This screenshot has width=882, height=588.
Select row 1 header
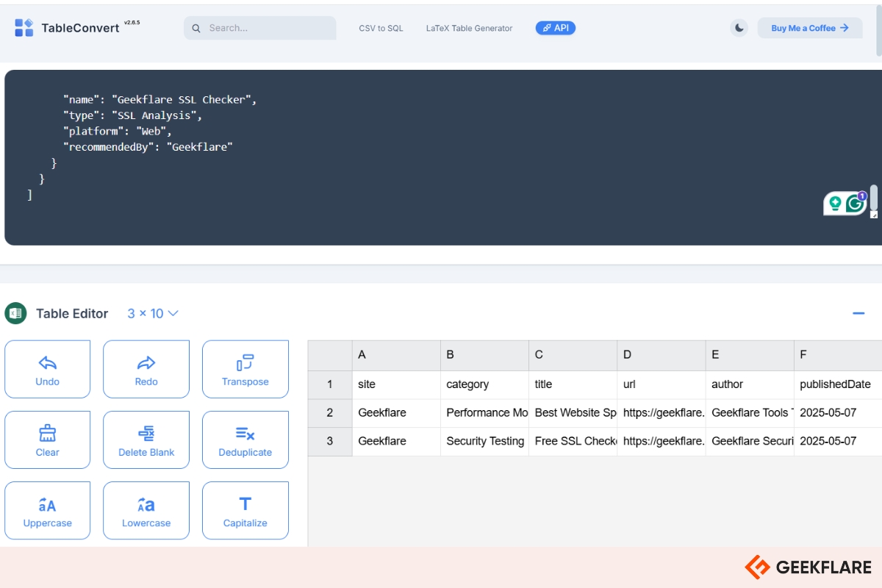click(x=330, y=384)
